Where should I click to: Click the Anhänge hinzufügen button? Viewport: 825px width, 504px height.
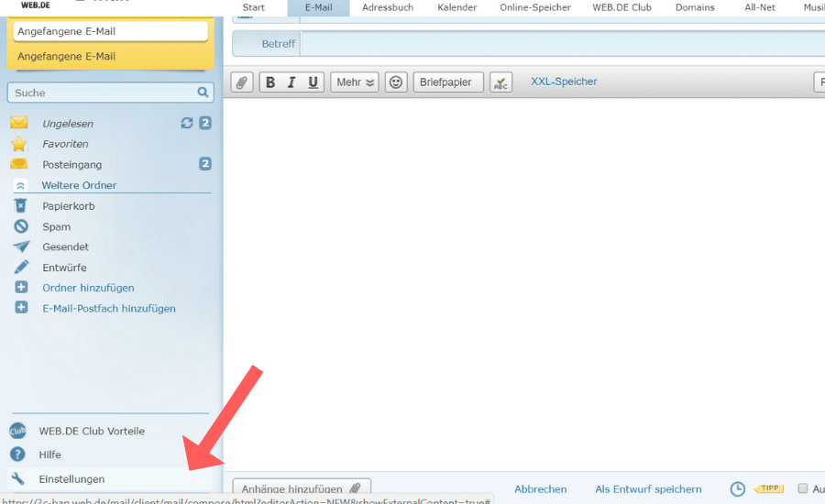click(302, 489)
